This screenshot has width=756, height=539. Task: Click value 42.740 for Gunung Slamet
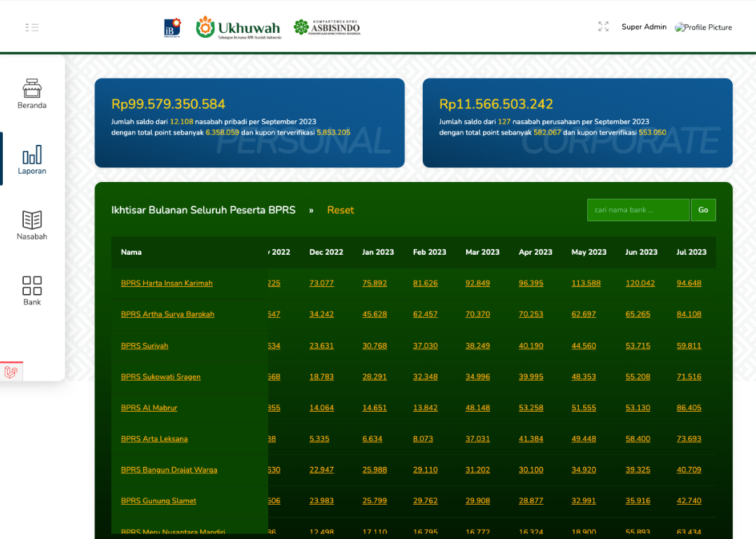point(689,500)
